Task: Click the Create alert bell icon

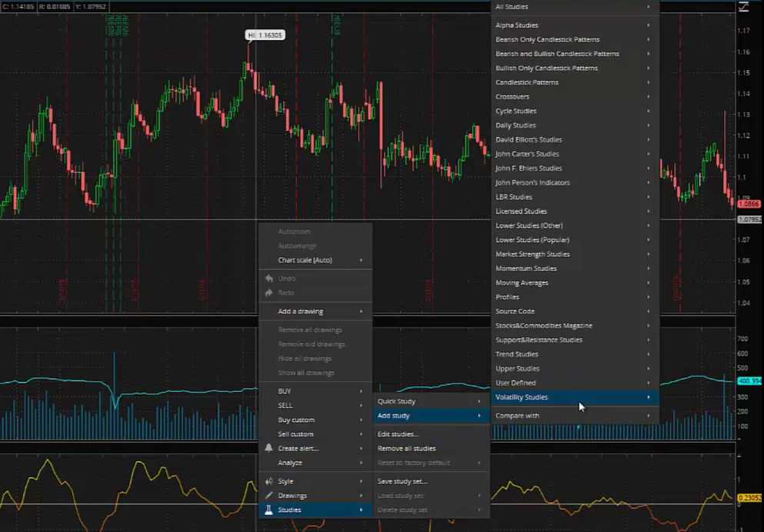Action: click(x=269, y=448)
